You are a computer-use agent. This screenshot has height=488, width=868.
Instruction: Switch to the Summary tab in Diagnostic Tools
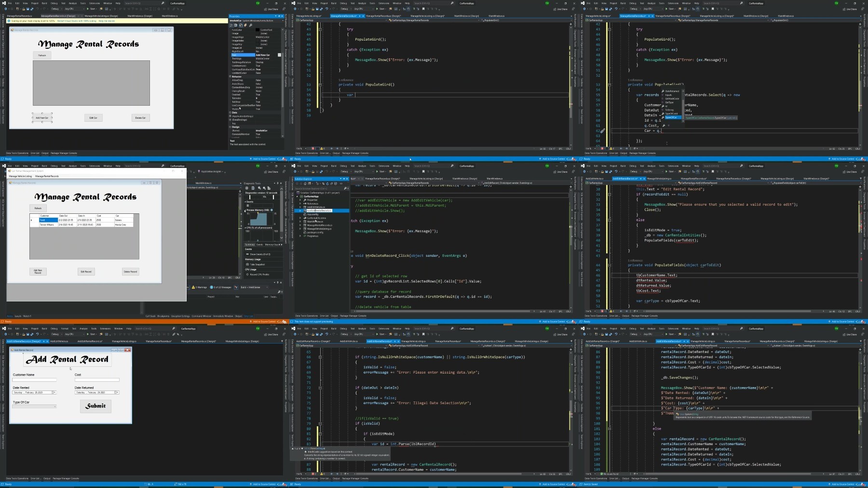pyautogui.click(x=250, y=245)
